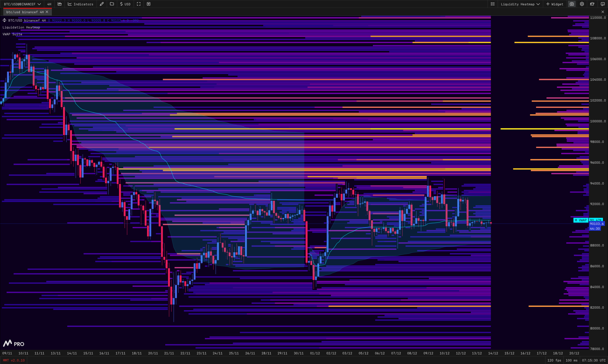The height and width of the screenshot is (364, 608).
Task: Open the list view icon near Liquidity Heatmap
Action: [x=493, y=4]
